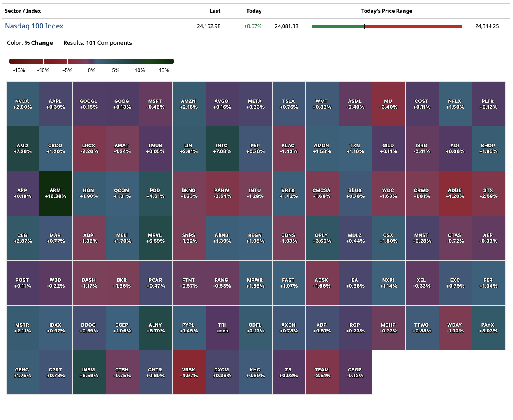The image size is (513, 420).
Task: Click the Color: % Change label
Action: [30, 43]
